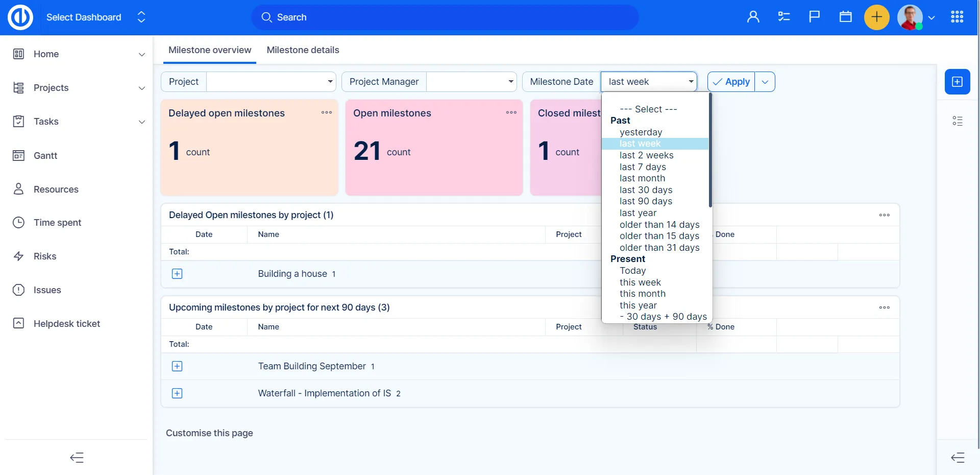Click the task checklist icon in header
The image size is (980, 475).
coord(783,17)
